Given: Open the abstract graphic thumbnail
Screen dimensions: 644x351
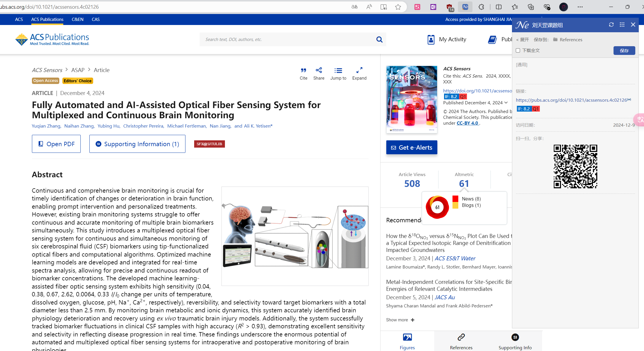Looking at the screenshot, I should [x=295, y=236].
